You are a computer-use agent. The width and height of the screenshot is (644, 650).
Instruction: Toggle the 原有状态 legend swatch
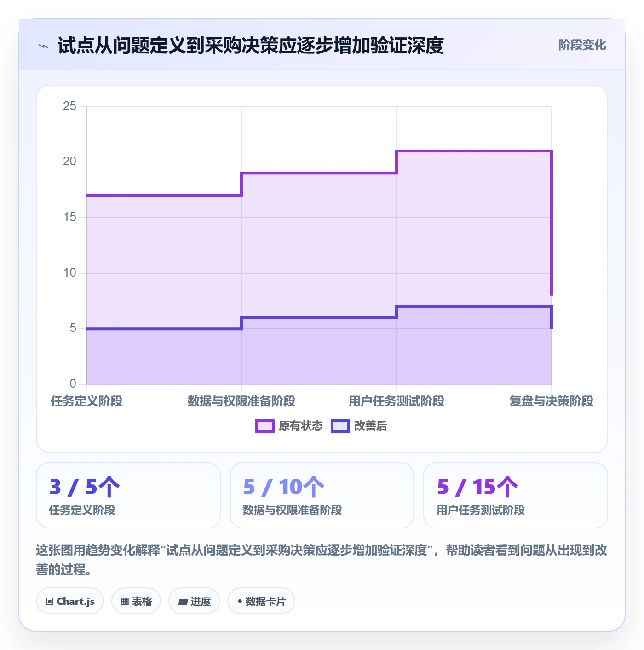pyautogui.click(x=264, y=426)
